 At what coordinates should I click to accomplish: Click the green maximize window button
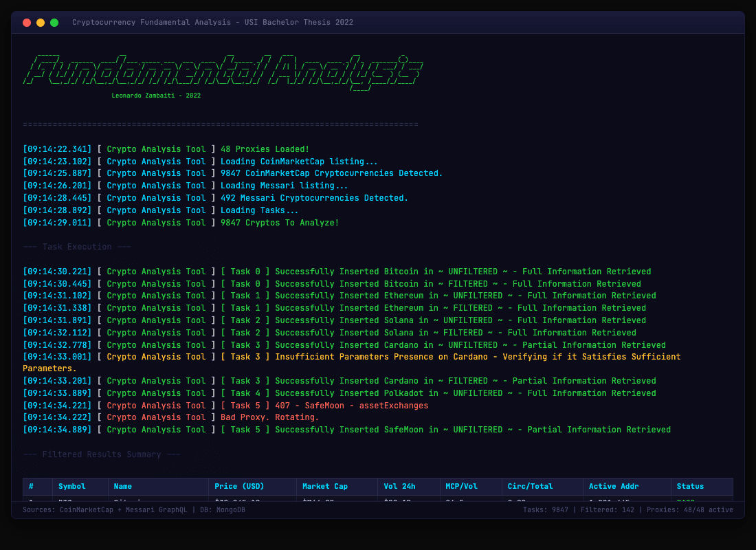(x=54, y=23)
